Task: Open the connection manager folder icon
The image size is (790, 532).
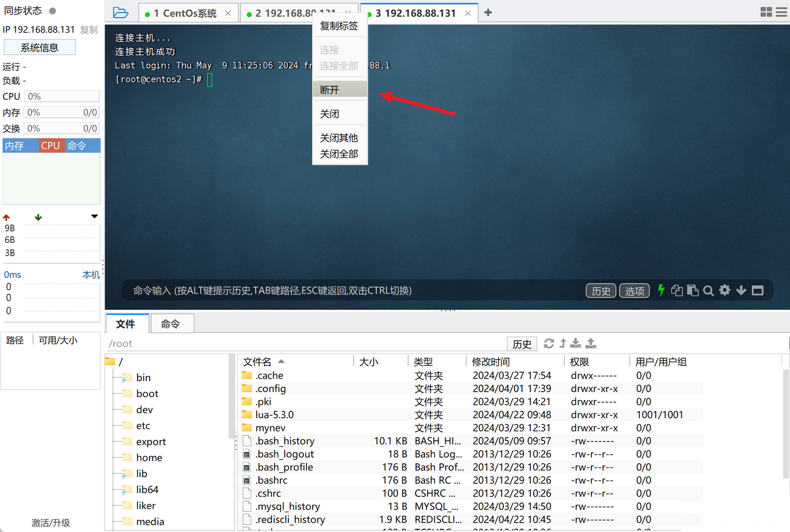Action: click(120, 13)
